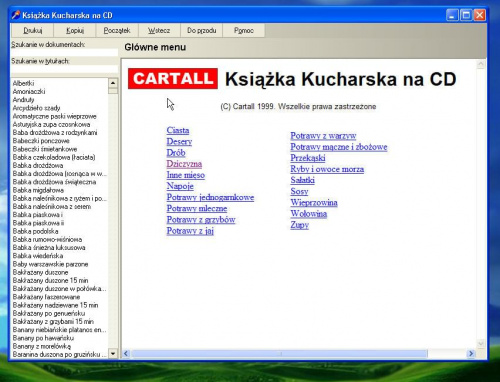
Task: Open the Sosy category link
Action: pyautogui.click(x=299, y=191)
